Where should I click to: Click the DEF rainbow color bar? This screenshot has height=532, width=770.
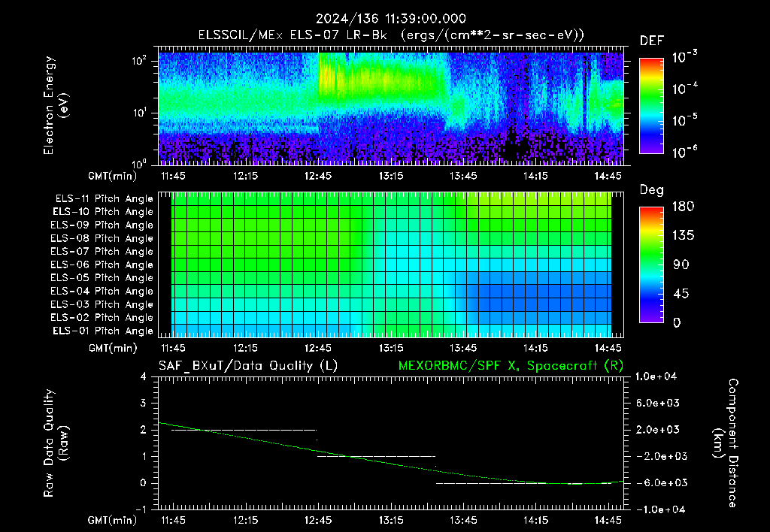pos(651,105)
